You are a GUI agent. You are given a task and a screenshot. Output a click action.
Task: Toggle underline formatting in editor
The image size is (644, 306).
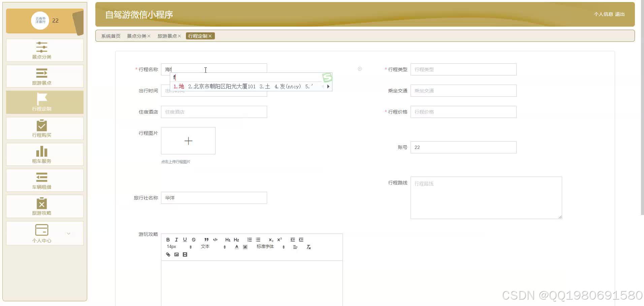point(185,240)
